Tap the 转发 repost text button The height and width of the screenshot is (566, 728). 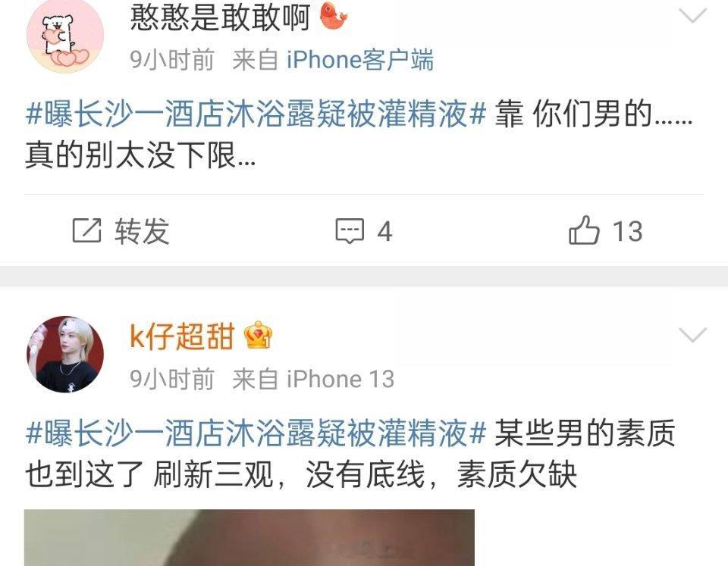click(x=142, y=231)
